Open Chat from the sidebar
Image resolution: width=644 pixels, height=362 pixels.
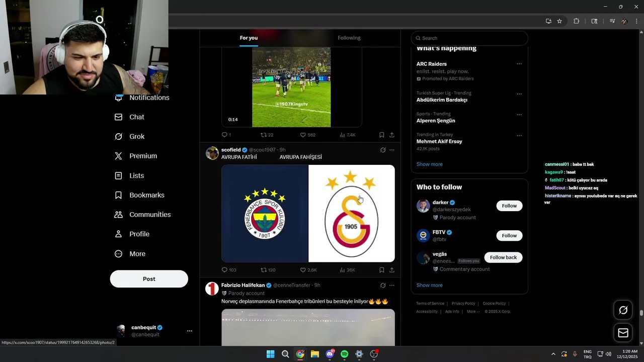[x=130, y=117]
